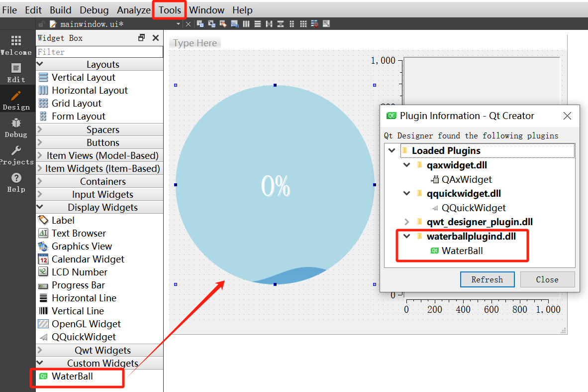
Task: Expand qwt_designer_plugin.dll in plugin tree
Action: tap(407, 222)
